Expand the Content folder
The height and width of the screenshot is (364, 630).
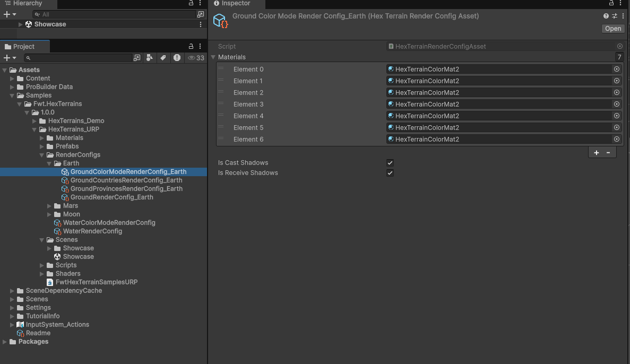pos(12,79)
